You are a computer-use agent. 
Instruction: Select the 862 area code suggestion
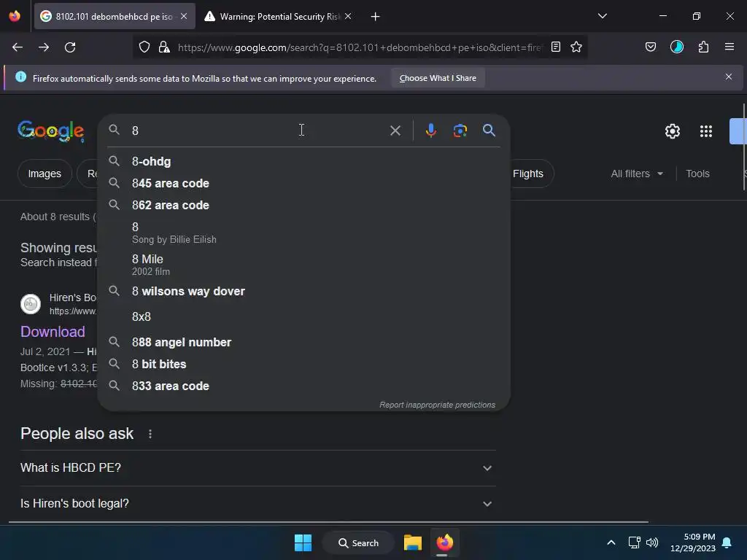tap(304, 205)
